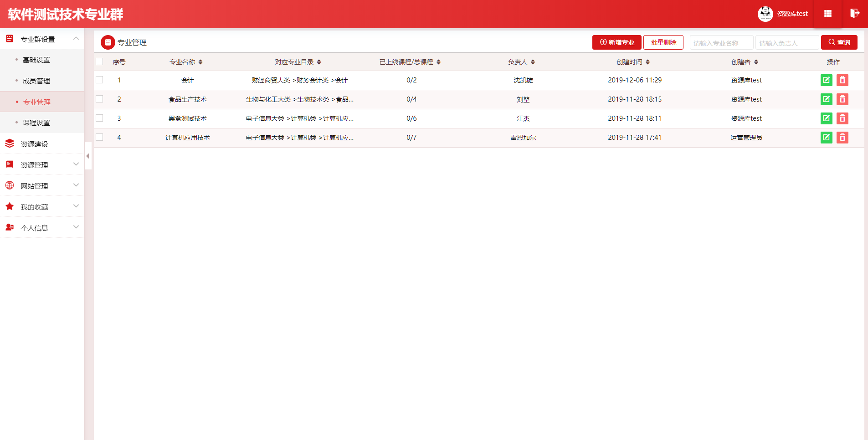Screen dimensions: 868x440
Task: Click the 江杰 cell
Action: pos(523,118)
